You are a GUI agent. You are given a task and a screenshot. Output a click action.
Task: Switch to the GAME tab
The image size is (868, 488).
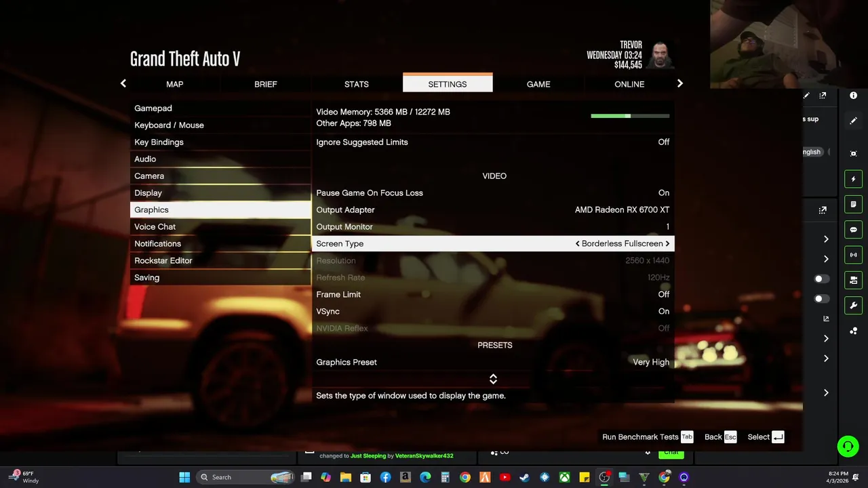pyautogui.click(x=538, y=84)
